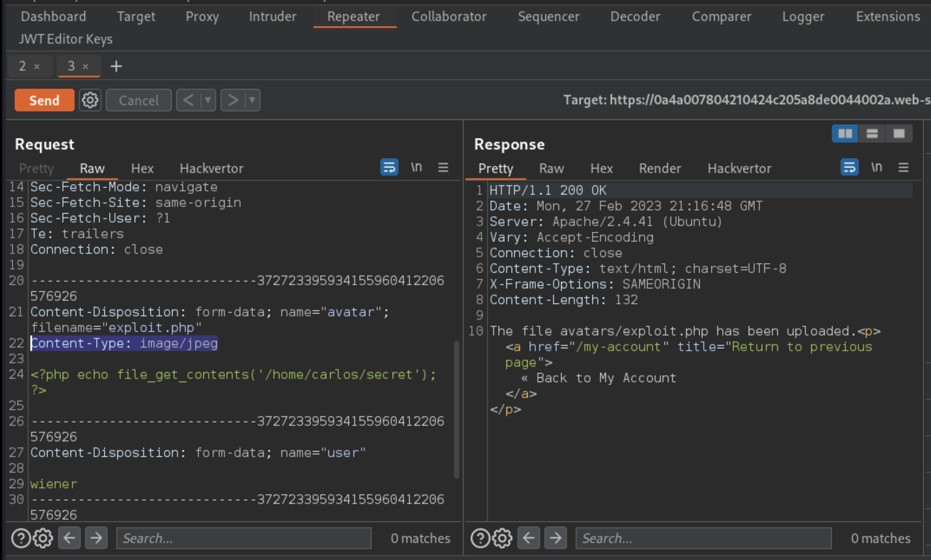931x560 pixels.
Task: Open the Logger tab
Action: (803, 17)
